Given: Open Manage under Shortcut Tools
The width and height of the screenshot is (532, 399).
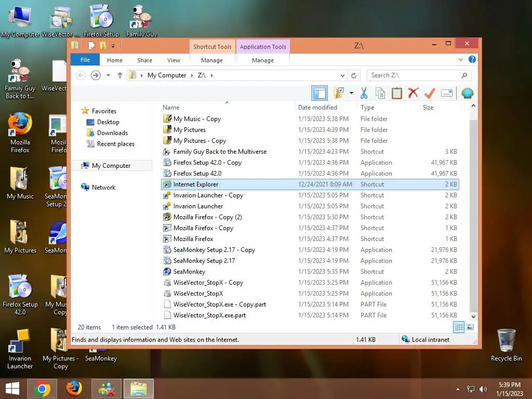Looking at the screenshot, I should click(212, 60).
